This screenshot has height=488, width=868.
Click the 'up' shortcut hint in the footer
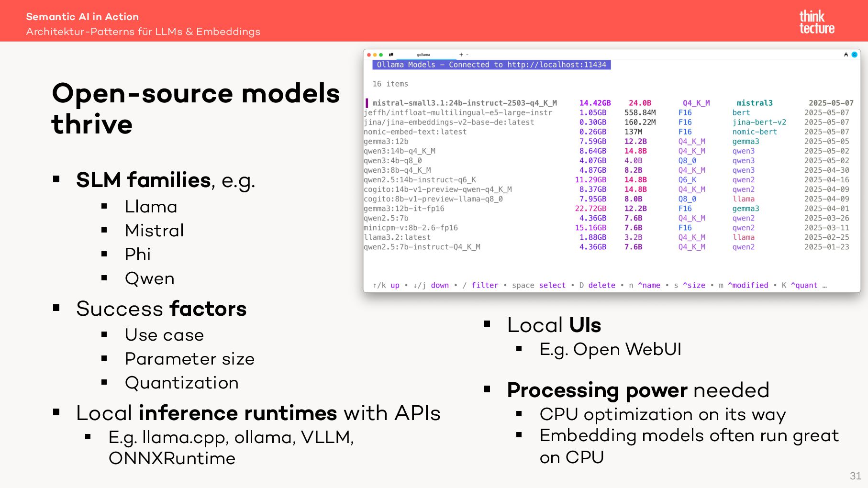[395, 285]
